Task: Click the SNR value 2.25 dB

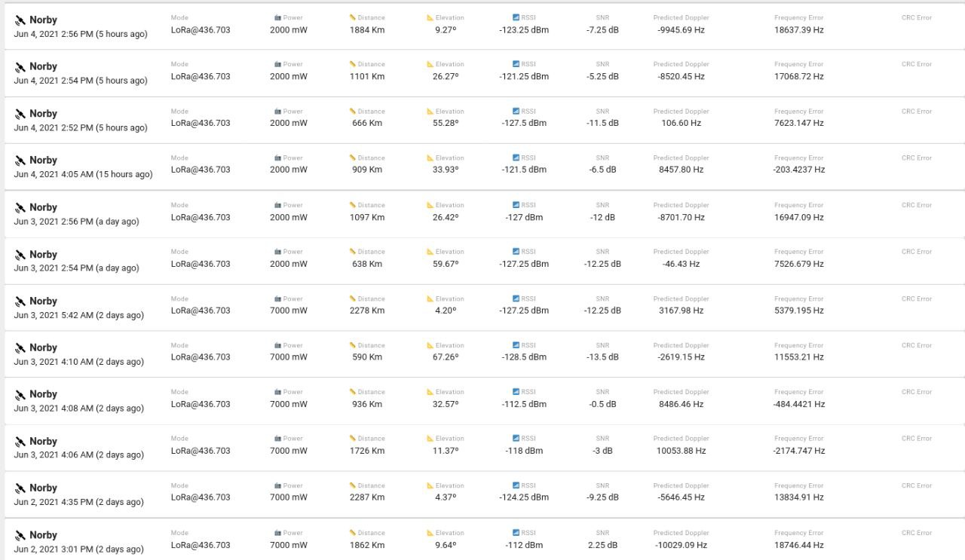Action: point(602,546)
